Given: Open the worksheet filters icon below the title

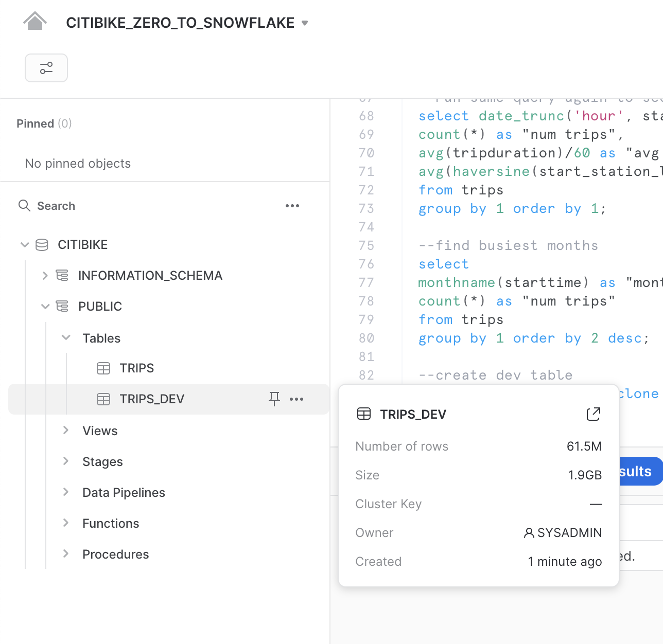Looking at the screenshot, I should pyautogui.click(x=46, y=67).
